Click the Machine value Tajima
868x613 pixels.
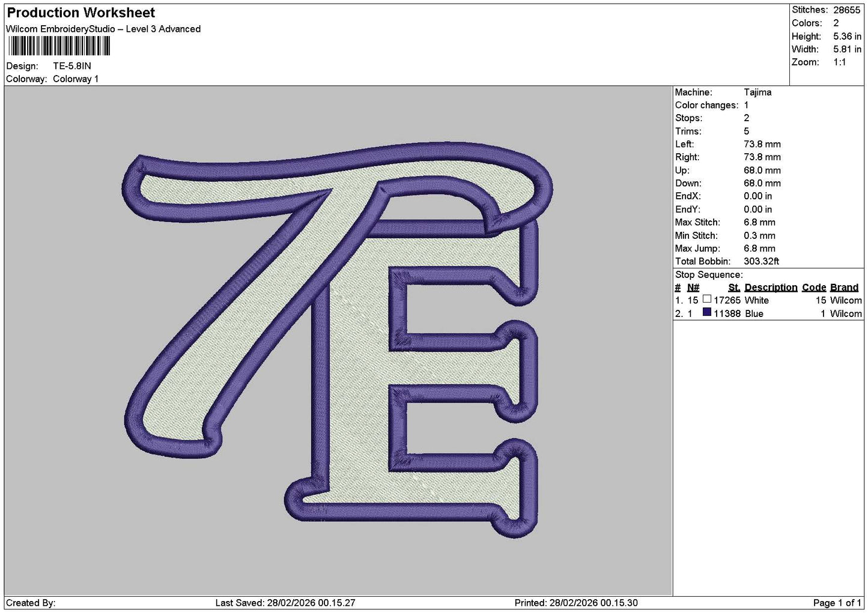point(757,92)
